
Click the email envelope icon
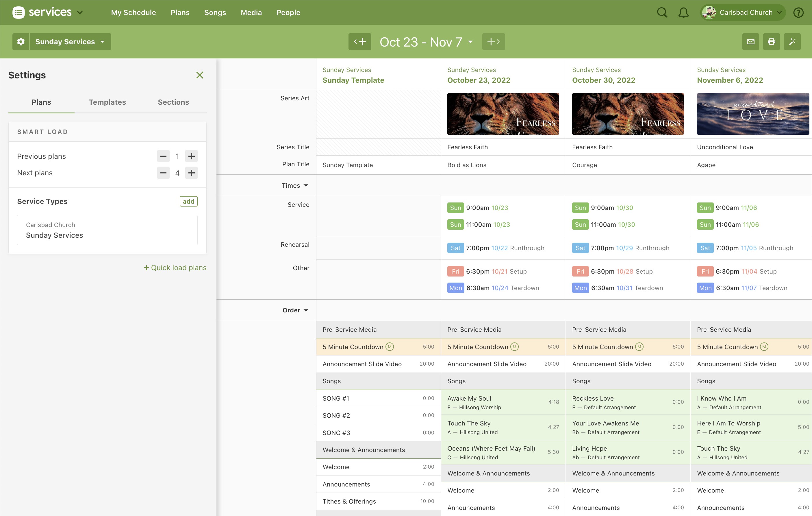click(x=750, y=42)
